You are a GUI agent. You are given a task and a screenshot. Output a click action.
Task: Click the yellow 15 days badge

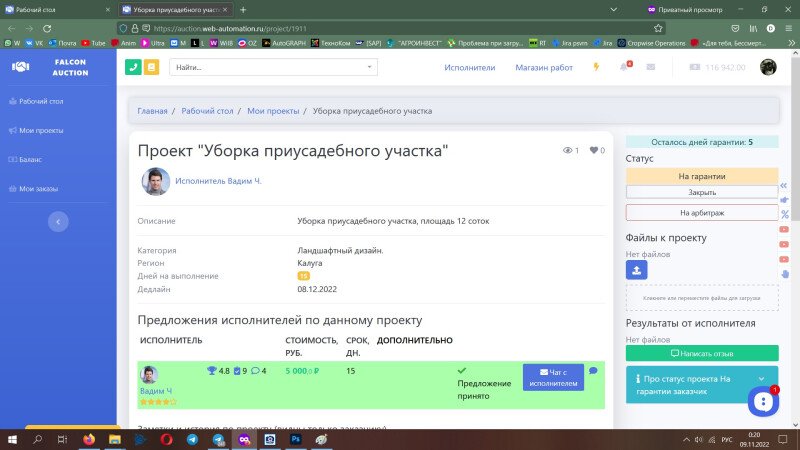click(304, 276)
